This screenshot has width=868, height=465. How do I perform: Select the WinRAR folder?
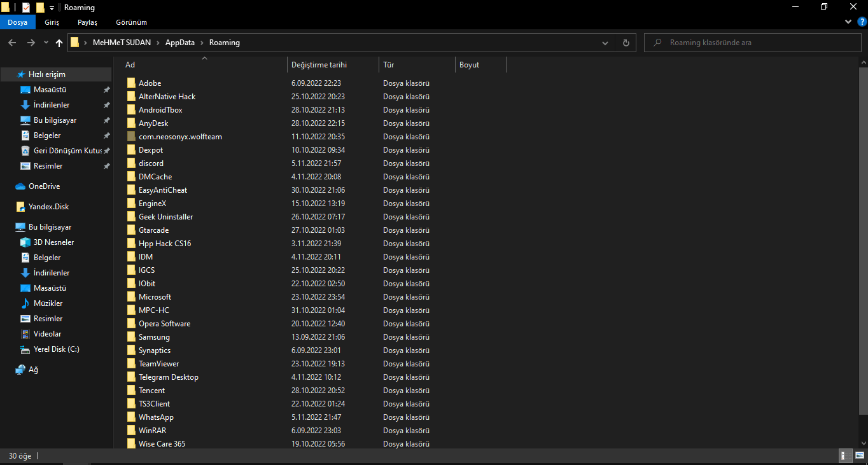coord(152,431)
